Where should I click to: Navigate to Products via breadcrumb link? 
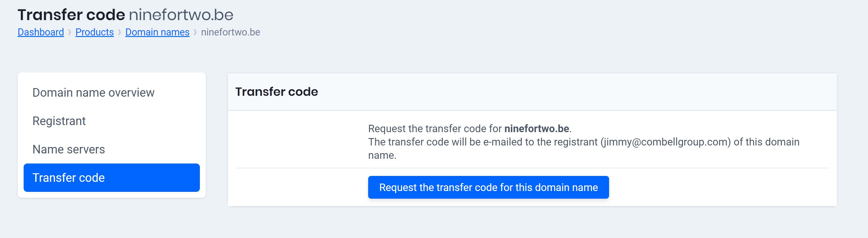coord(94,32)
